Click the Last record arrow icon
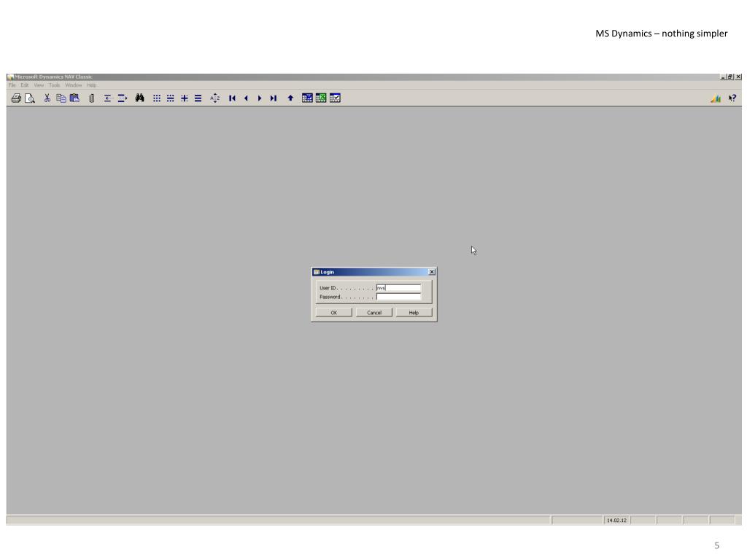The width and height of the screenshot is (747, 560). (x=273, y=98)
